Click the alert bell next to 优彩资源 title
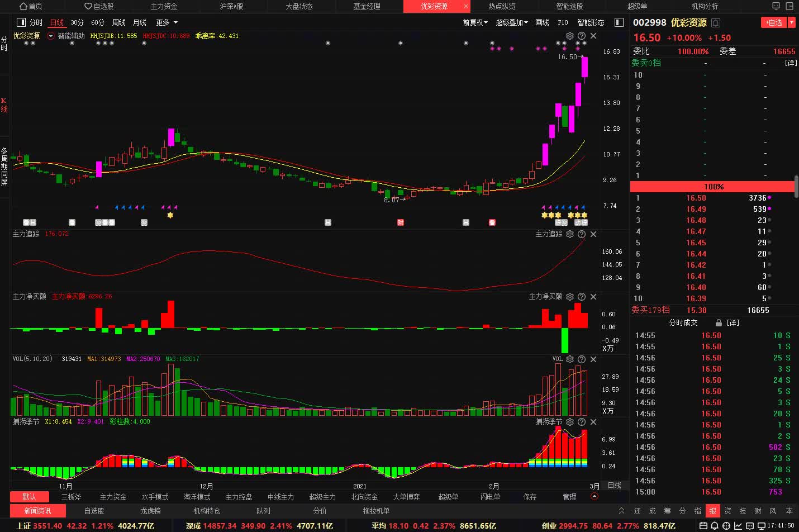 [x=716, y=23]
